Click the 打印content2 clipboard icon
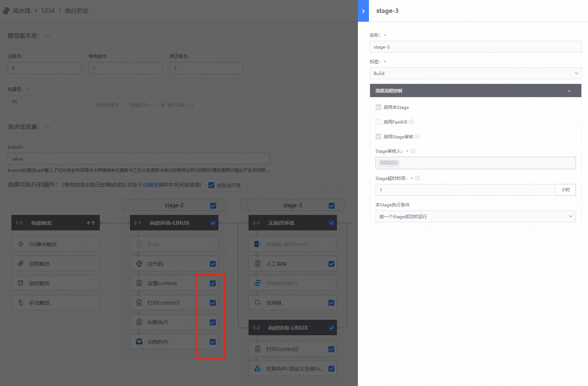The image size is (588, 386). pyautogui.click(x=258, y=349)
